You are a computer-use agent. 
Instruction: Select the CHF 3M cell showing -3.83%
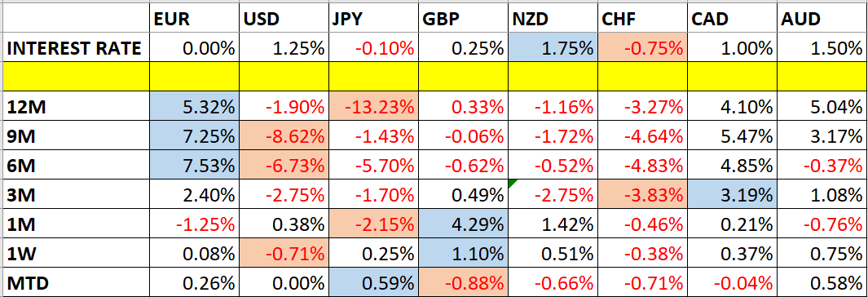click(x=643, y=194)
